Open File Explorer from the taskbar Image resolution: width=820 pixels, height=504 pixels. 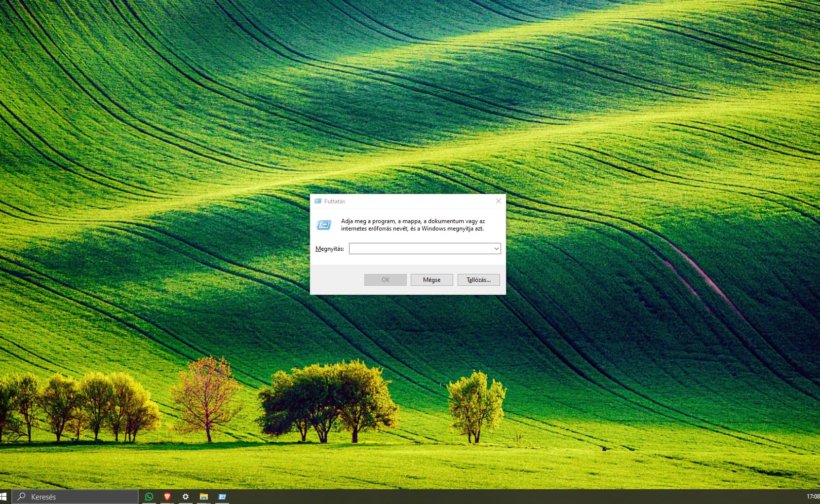click(204, 497)
